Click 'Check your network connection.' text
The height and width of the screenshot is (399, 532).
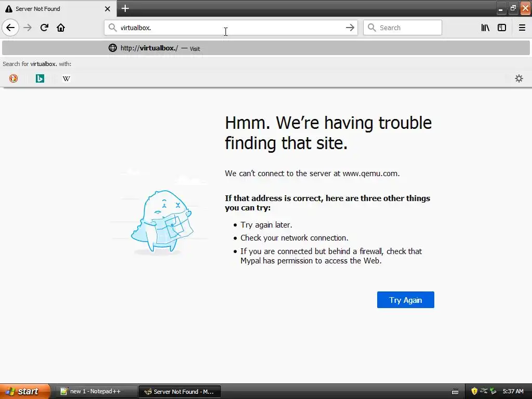[295, 238]
